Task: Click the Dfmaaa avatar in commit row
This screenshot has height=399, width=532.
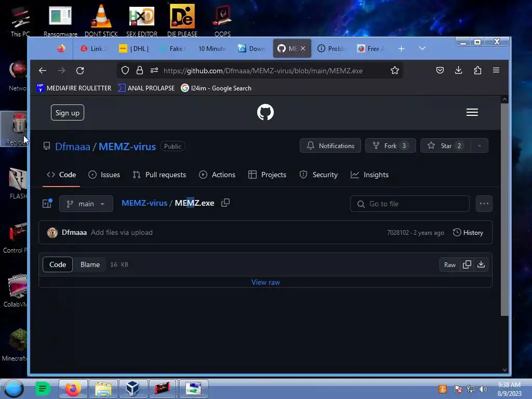Action: coord(52,232)
